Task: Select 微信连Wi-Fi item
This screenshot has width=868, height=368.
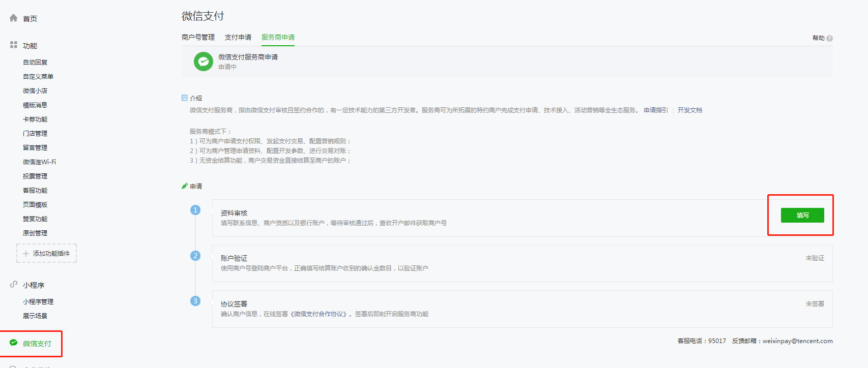Action: click(x=40, y=162)
